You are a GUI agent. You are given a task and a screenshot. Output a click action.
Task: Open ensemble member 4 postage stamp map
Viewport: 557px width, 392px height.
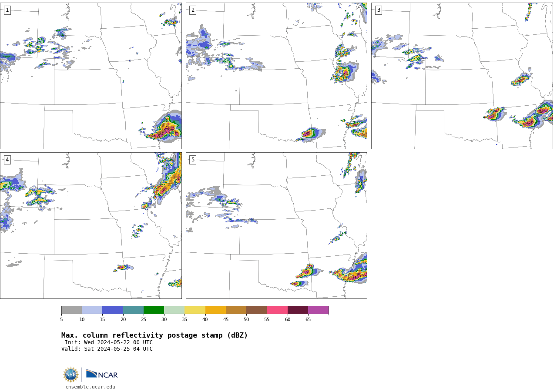click(91, 225)
